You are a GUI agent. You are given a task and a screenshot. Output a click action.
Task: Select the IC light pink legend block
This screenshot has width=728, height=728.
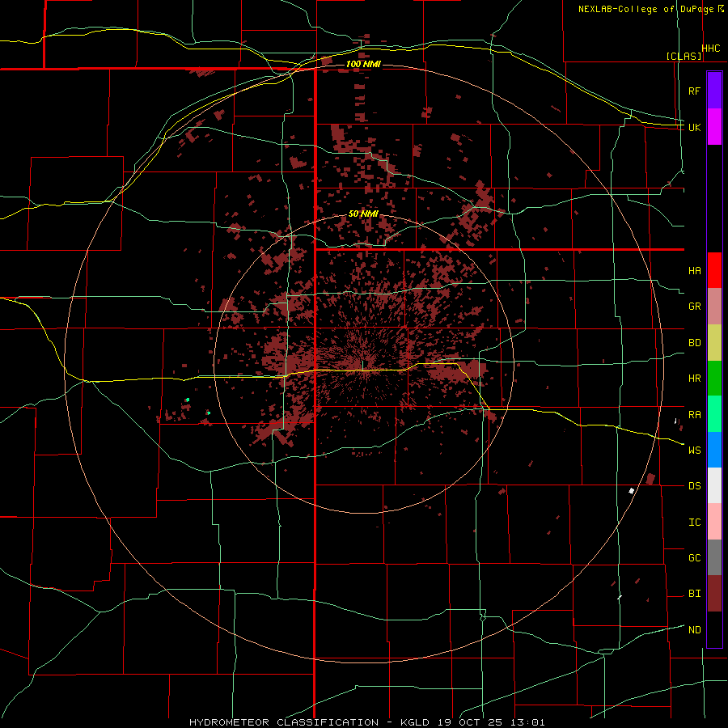tap(714, 522)
